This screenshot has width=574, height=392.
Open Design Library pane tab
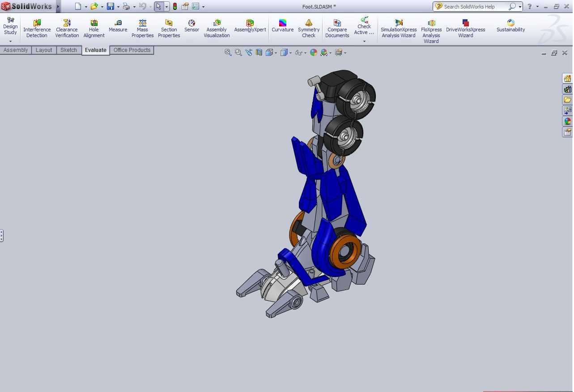567,89
